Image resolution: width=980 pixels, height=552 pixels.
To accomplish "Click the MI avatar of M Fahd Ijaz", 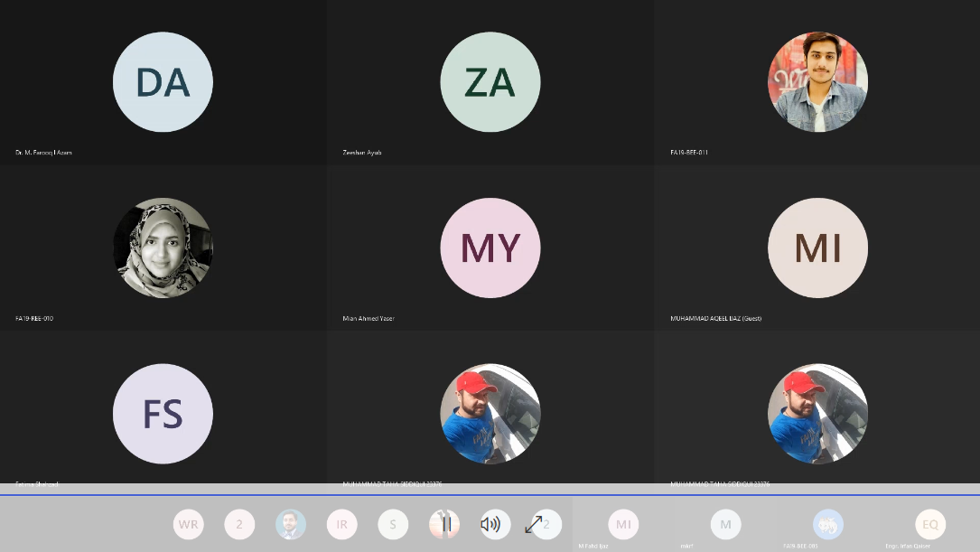I will [623, 524].
